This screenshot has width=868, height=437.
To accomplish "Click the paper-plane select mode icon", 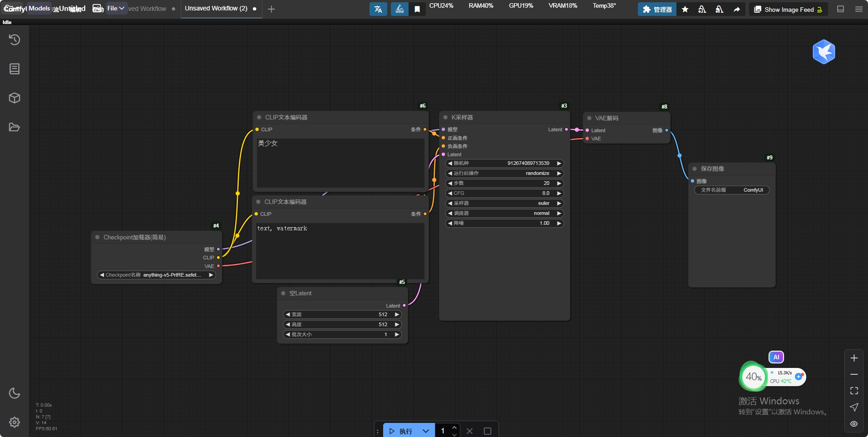I will point(854,407).
